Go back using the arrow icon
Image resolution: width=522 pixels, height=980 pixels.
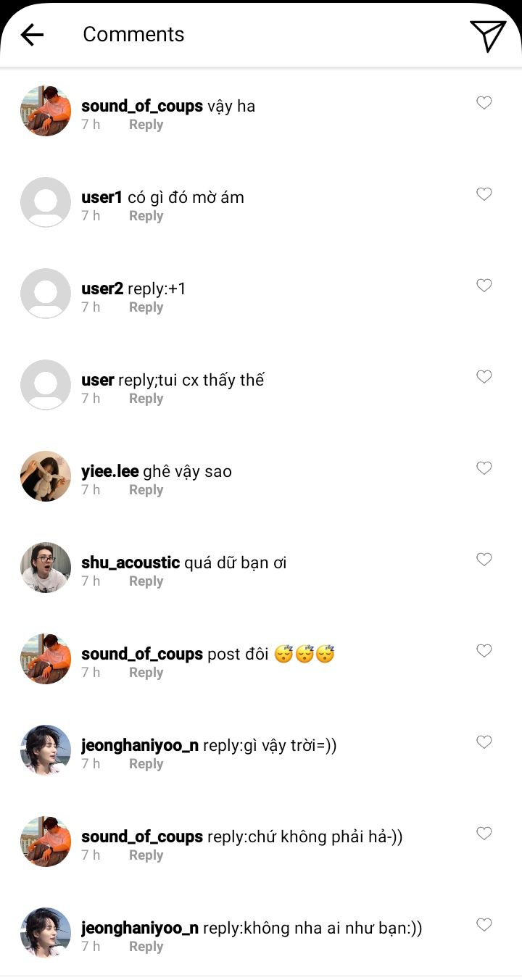[x=32, y=35]
